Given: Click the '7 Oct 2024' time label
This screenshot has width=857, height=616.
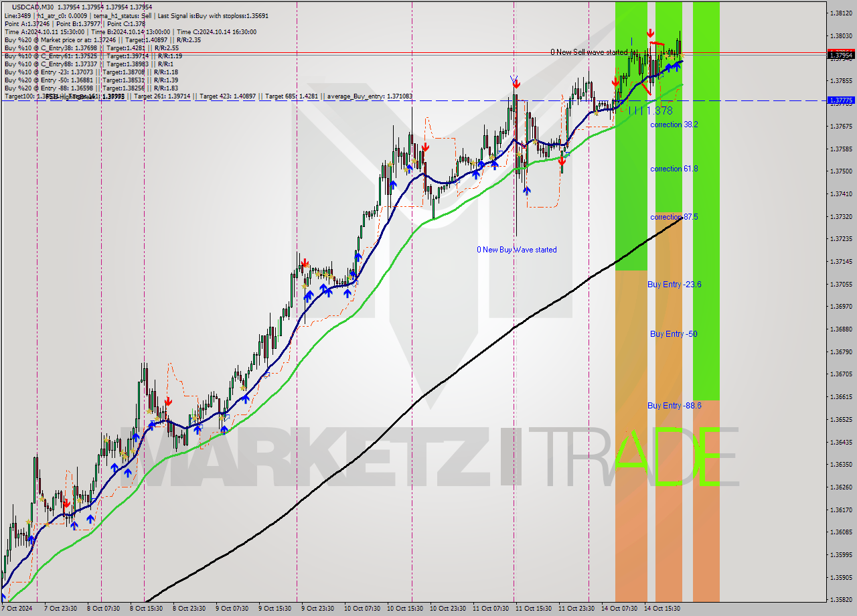Looking at the screenshot, I should click(x=16, y=609).
